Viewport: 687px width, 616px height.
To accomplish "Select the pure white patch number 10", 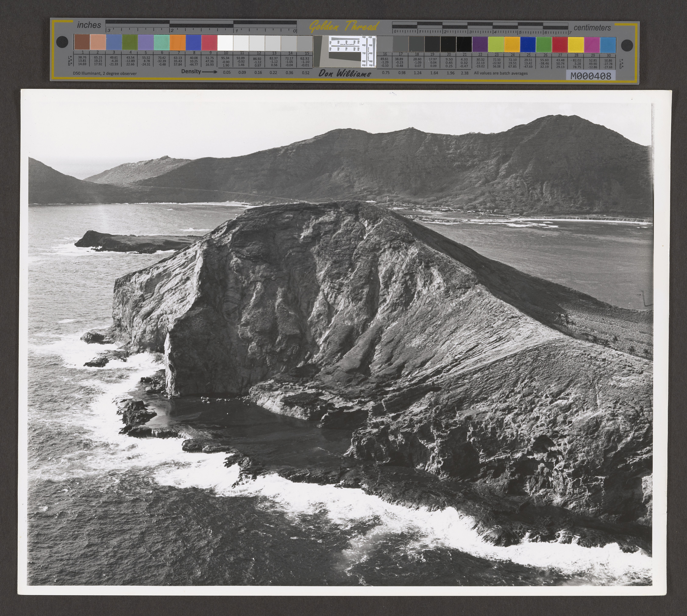I will [x=225, y=43].
